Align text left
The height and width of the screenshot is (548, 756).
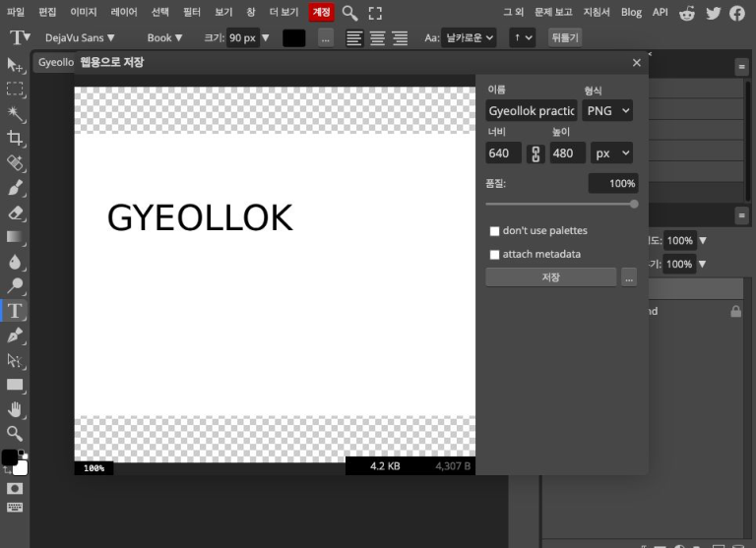(354, 38)
